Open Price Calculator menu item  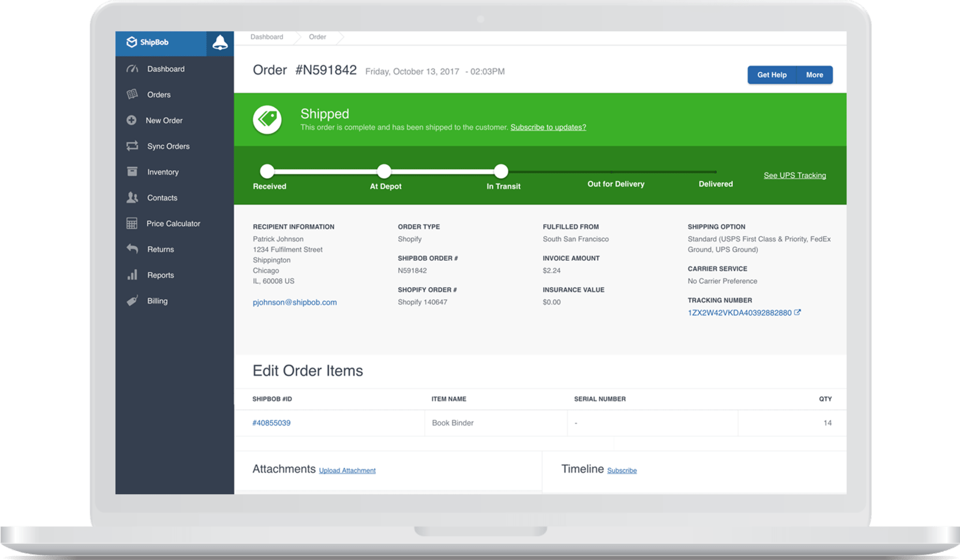(x=174, y=223)
